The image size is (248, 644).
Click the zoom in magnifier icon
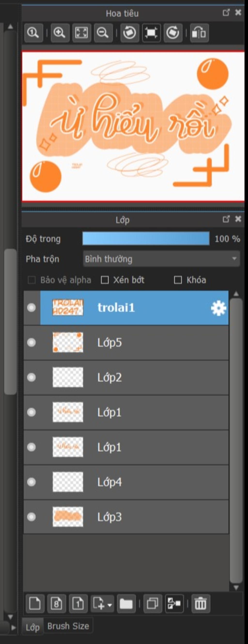coord(60,33)
